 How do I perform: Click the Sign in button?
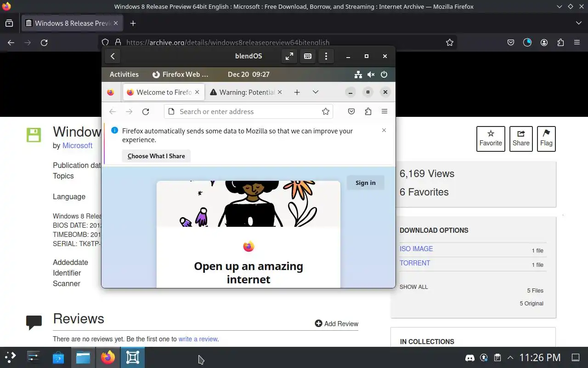coord(366,183)
